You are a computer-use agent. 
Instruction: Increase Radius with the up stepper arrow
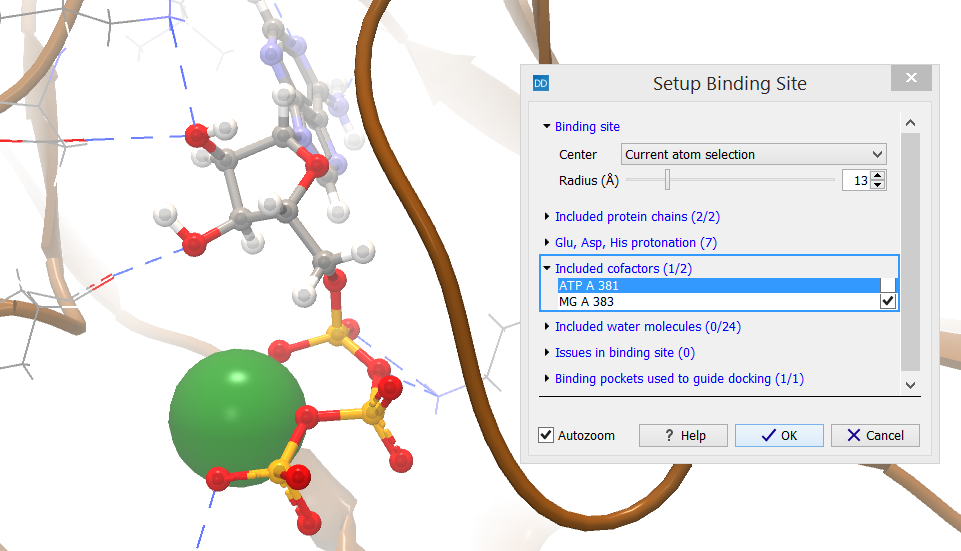[878, 175]
